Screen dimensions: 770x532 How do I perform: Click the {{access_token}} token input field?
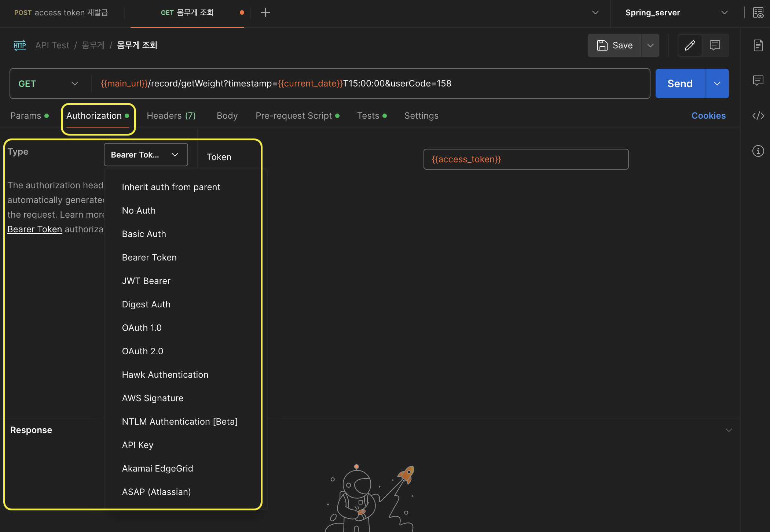coord(525,159)
